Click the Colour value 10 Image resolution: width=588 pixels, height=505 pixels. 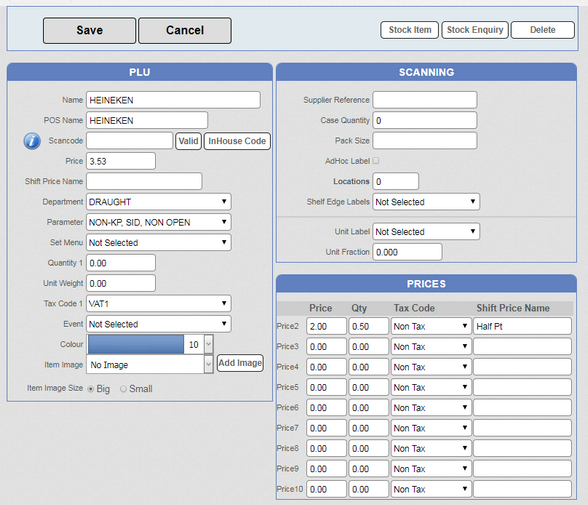pyautogui.click(x=194, y=345)
